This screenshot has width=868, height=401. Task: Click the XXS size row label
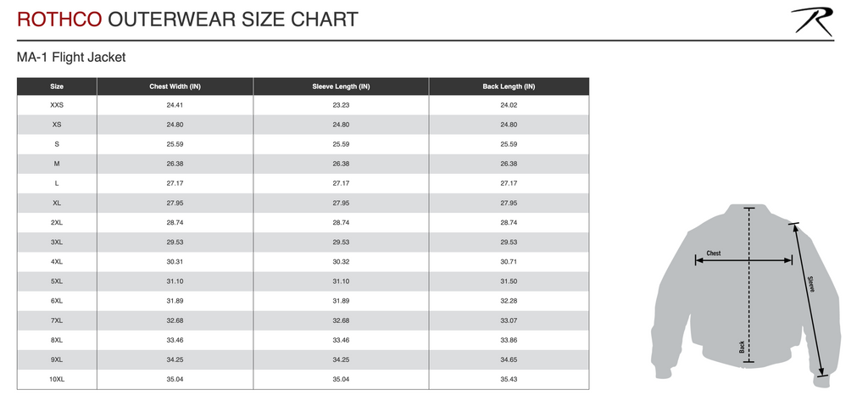click(x=57, y=105)
